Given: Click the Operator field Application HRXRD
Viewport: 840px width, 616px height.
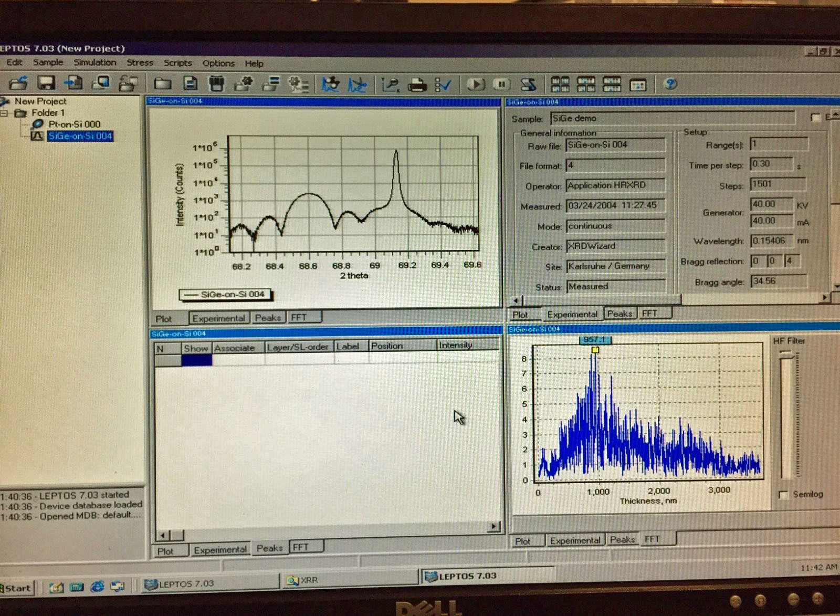Looking at the screenshot, I should click(615, 185).
